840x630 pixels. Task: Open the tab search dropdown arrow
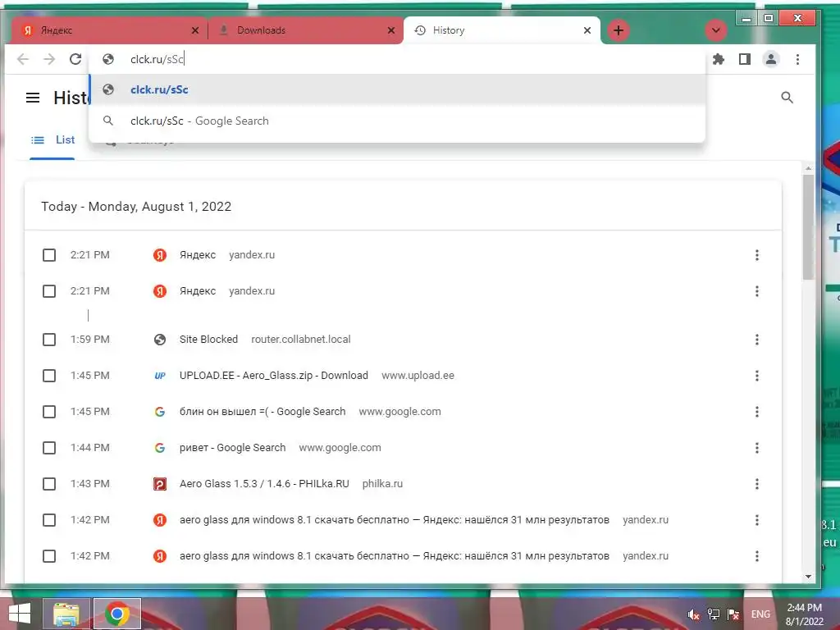click(715, 30)
